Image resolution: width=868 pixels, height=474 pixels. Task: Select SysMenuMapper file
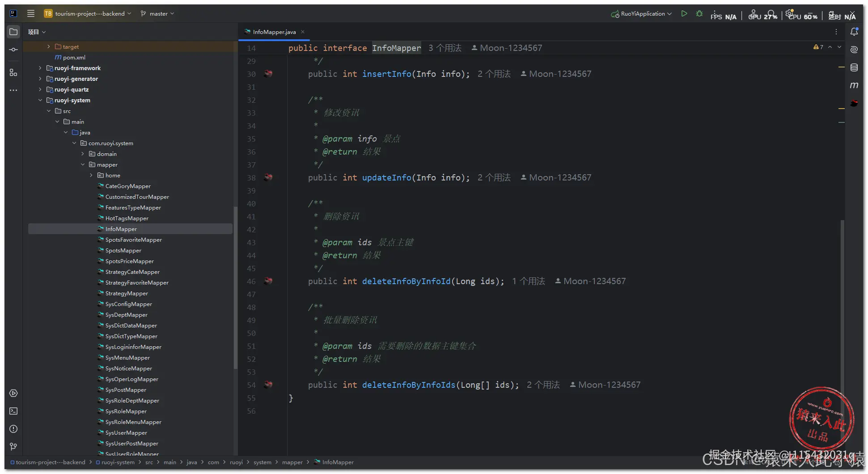pos(127,357)
